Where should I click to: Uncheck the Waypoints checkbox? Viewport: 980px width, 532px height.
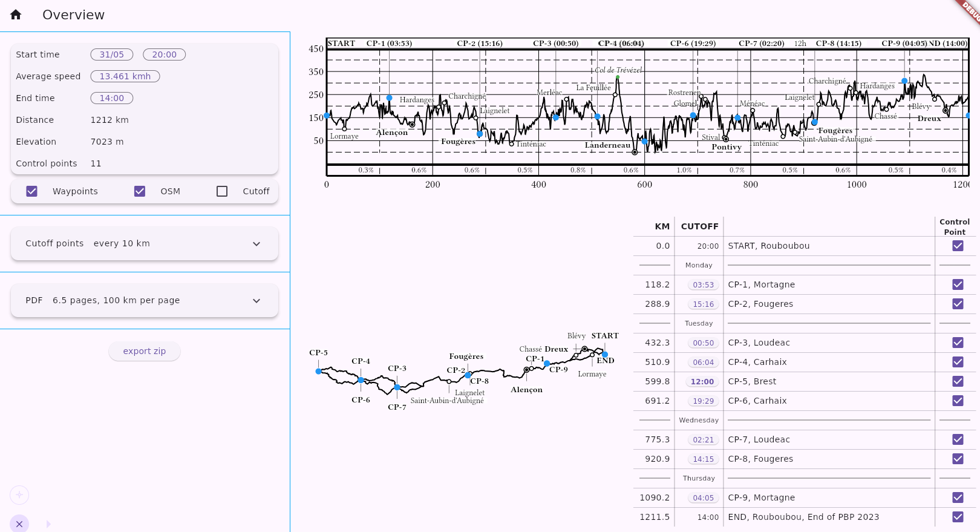[x=32, y=191]
